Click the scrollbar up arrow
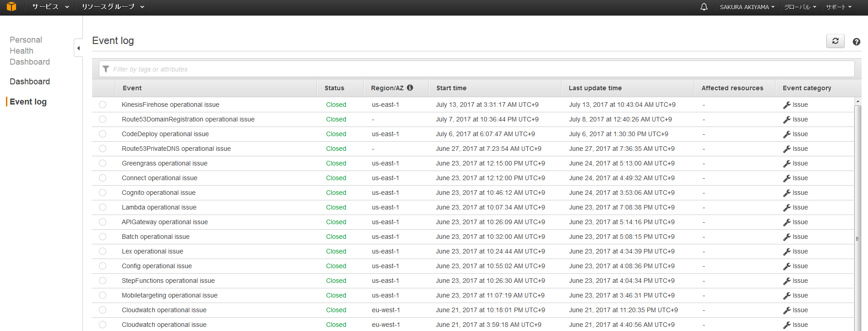 point(857,101)
